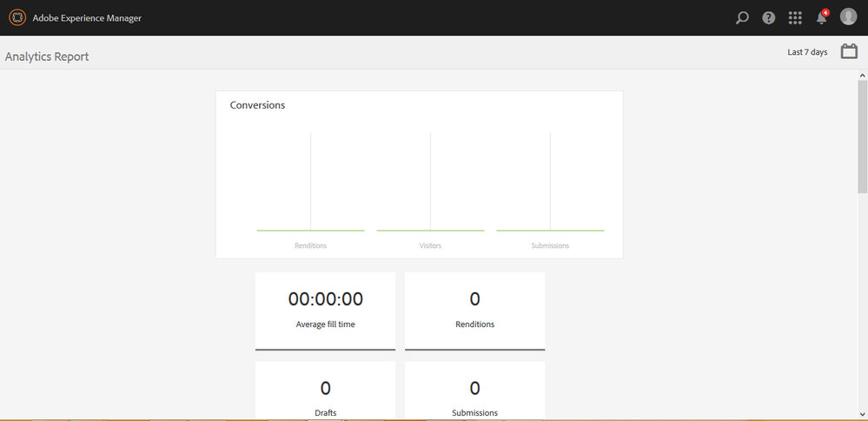View notifications via the bell icon
Viewport: 868px width, 421px height.
click(821, 17)
